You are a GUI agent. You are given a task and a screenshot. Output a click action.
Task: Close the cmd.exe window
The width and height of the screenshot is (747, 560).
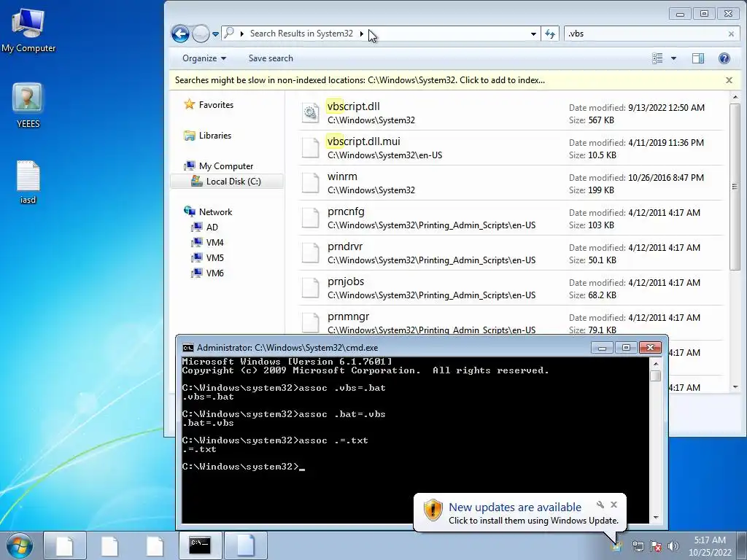pos(650,348)
